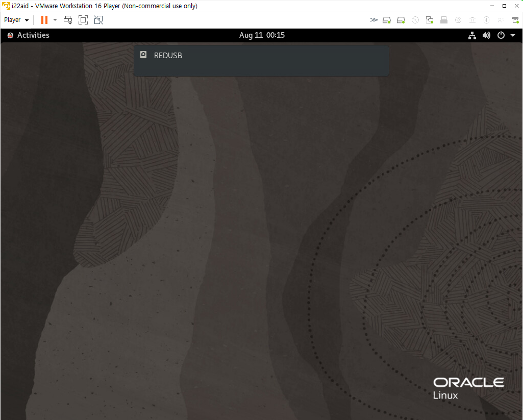The image size is (523, 420).
Task: Click the Bluetooth device icon
Action: coord(487,20)
